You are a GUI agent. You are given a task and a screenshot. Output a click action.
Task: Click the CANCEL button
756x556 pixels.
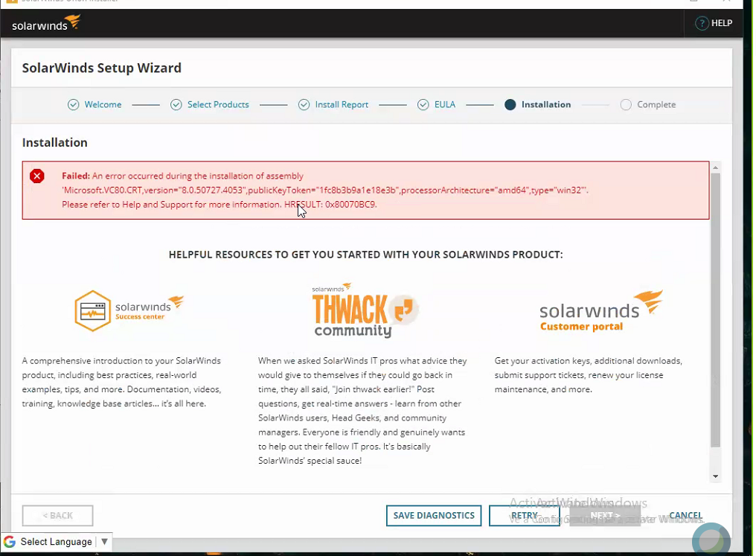pyautogui.click(x=685, y=516)
